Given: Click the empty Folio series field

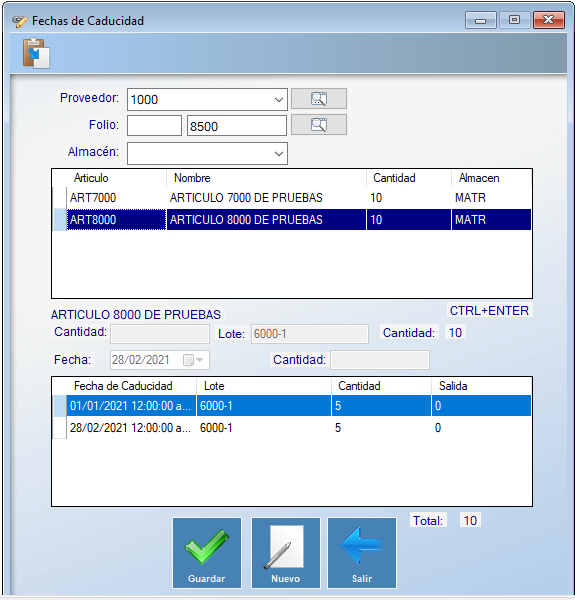Looking at the screenshot, I should point(154,126).
